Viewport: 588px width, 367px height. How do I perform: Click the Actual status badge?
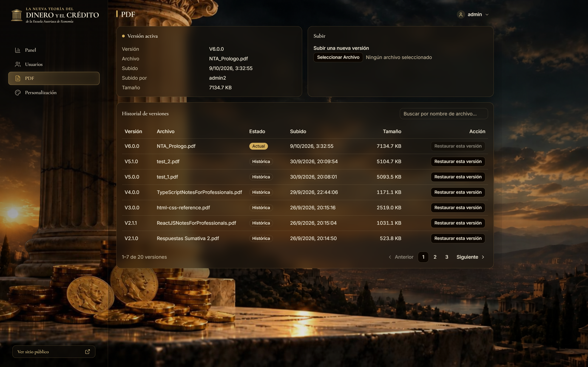coord(258,146)
